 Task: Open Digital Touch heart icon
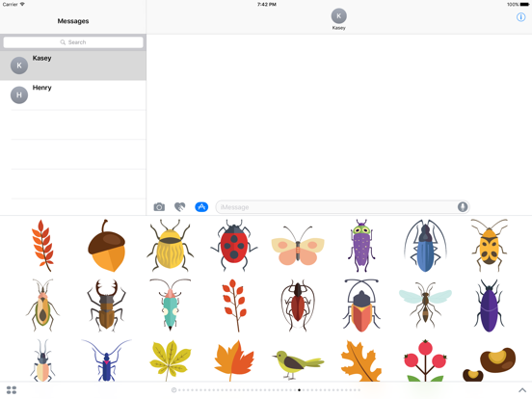coord(180,207)
